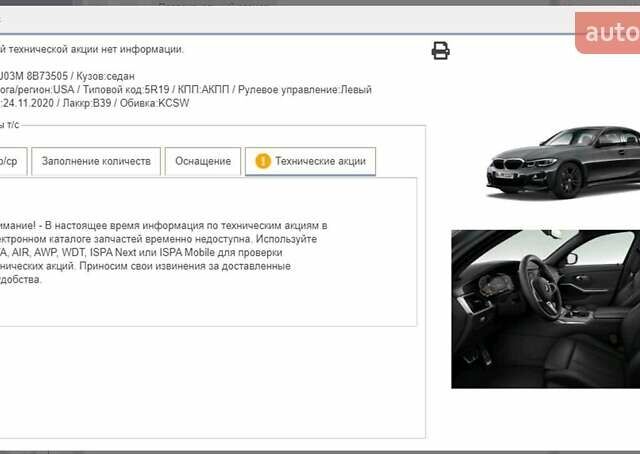
Task: Click the text 'Рулевое управление:Левый'
Action: click(305, 89)
